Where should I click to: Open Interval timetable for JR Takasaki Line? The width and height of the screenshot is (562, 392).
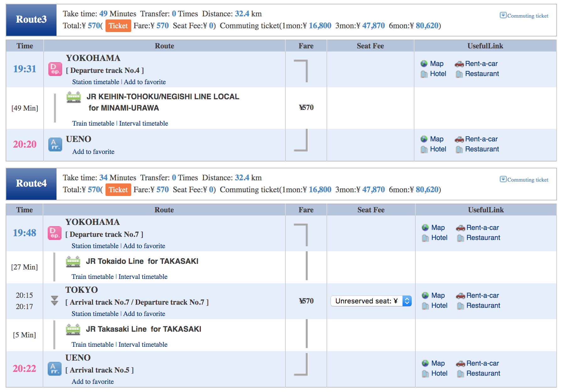(143, 345)
